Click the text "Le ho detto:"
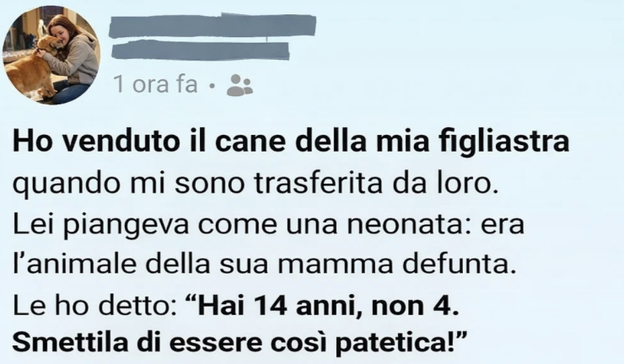The width and height of the screenshot is (624, 364). pyautogui.click(x=95, y=306)
